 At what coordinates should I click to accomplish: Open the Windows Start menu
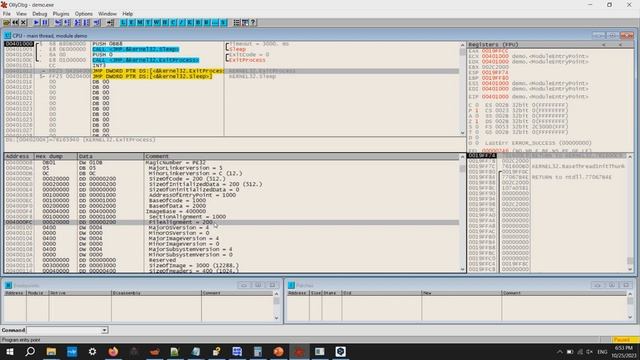point(9,351)
